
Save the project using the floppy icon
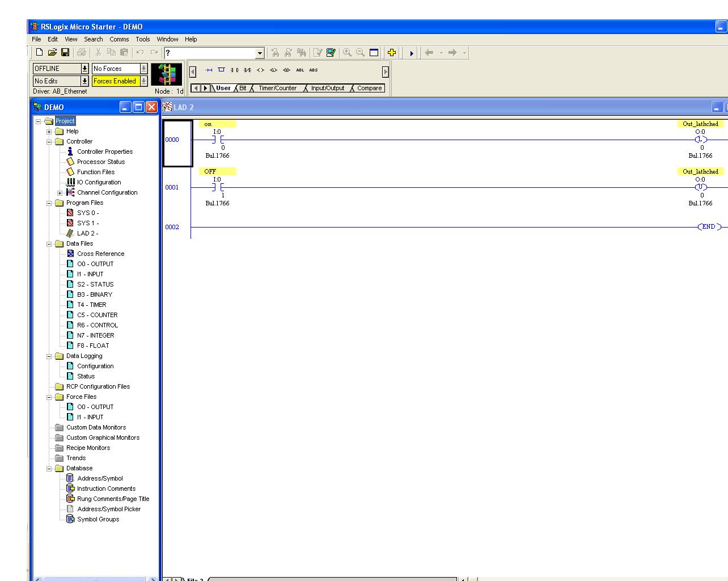(65, 53)
